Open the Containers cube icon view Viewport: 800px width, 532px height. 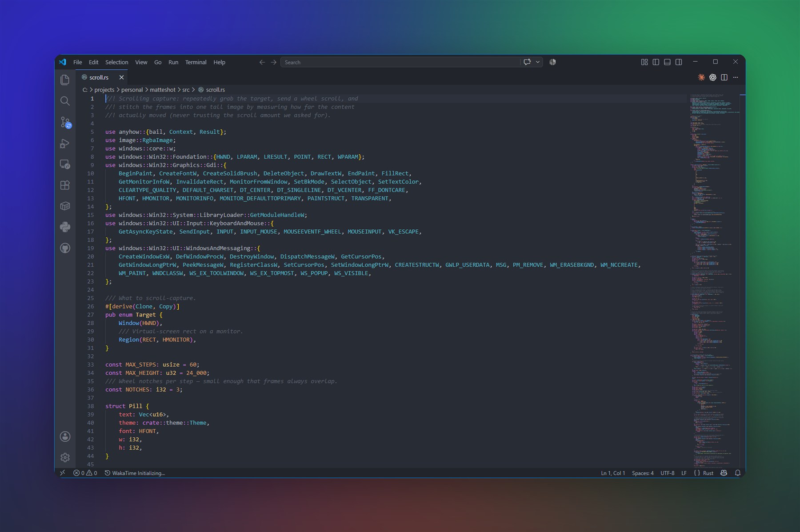[65, 206]
